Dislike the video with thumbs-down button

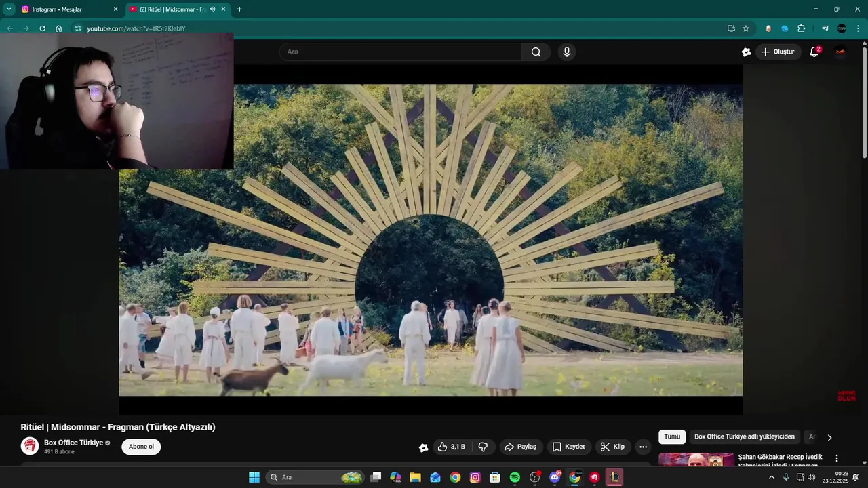click(483, 447)
